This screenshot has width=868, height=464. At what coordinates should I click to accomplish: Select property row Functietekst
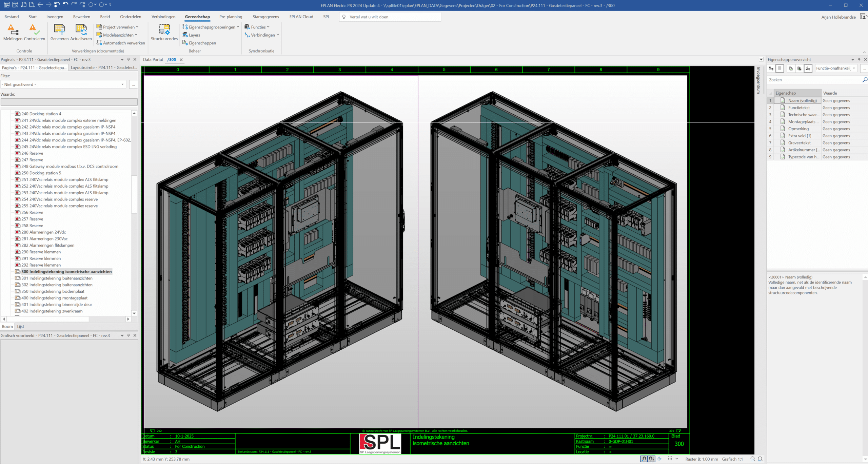click(x=817, y=108)
